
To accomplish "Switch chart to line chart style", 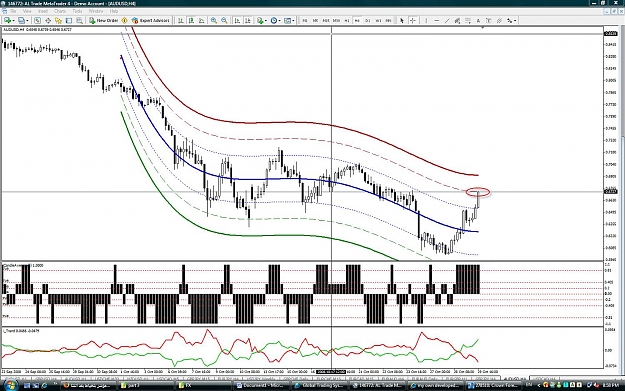I will (202, 20).
